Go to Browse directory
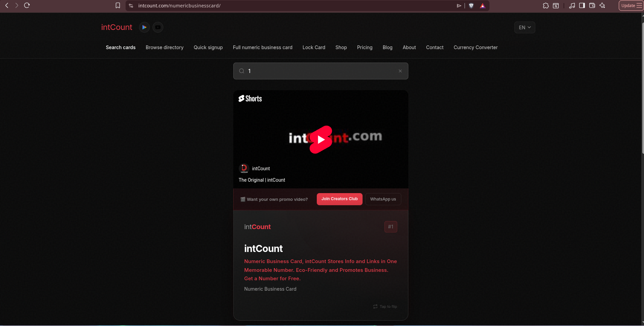The width and height of the screenshot is (644, 326). (165, 47)
